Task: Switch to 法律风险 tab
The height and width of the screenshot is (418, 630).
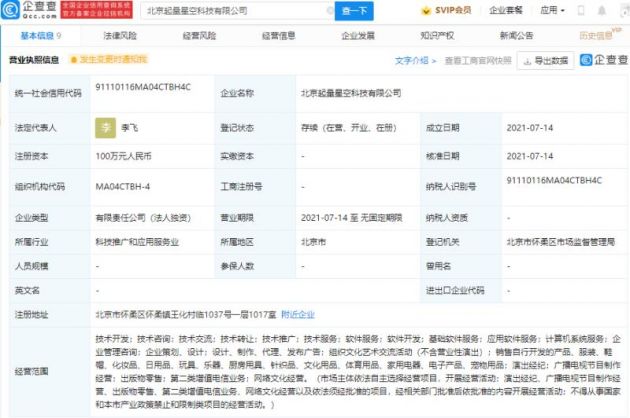Action: coord(120,36)
